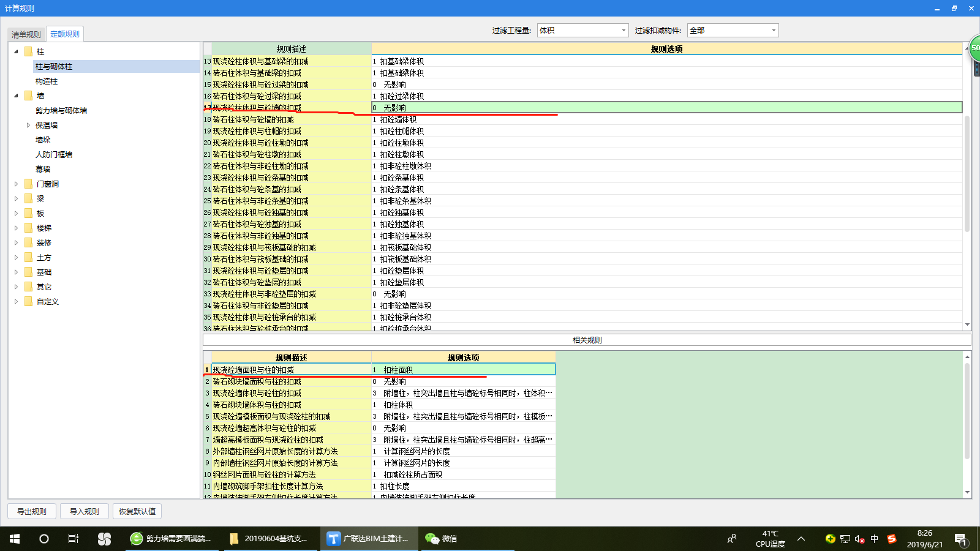Select the highlighted 无影响 option of row 17
Image resolution: width=980 pixels, height=551 pixels.
click(667, 108)
